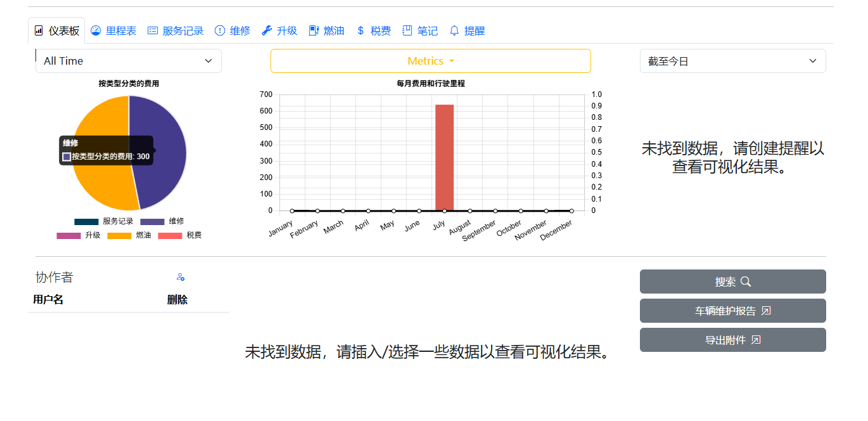Click the fuel pump icon for 燃油
The height and width of the screenshot is (421, 868).
[314, 30]
